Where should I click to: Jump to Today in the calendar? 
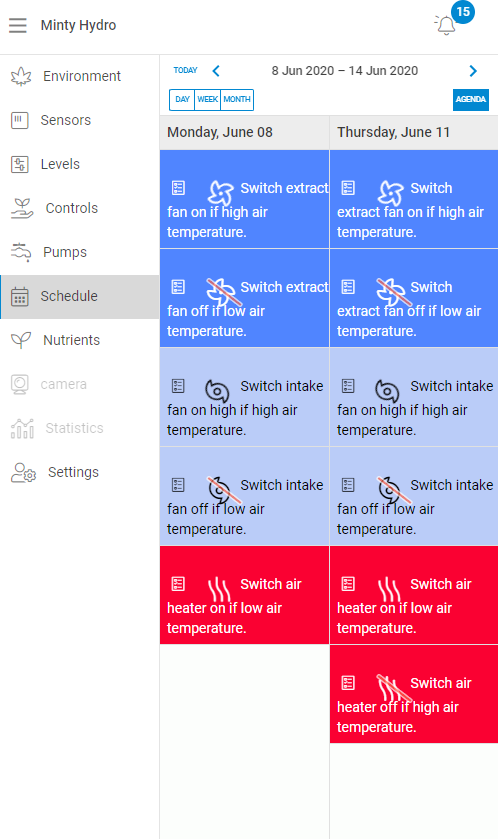(x=186, y=70)
